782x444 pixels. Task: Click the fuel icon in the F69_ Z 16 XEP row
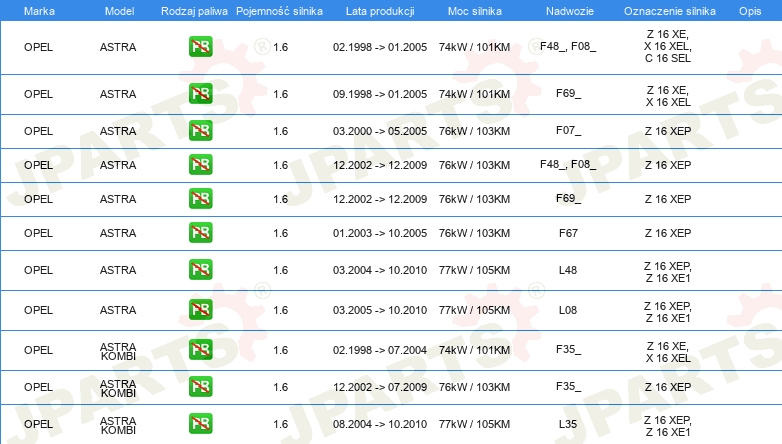click(200, 199)
